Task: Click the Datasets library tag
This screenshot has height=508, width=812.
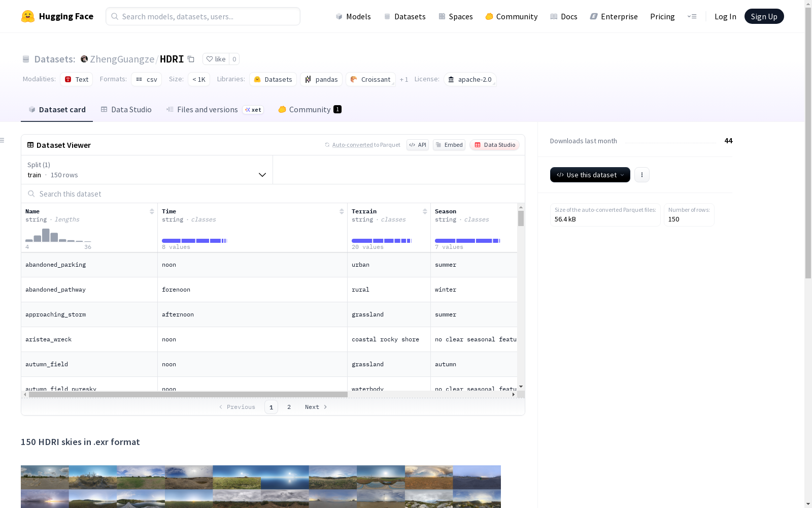Action: tap(273, 79)
